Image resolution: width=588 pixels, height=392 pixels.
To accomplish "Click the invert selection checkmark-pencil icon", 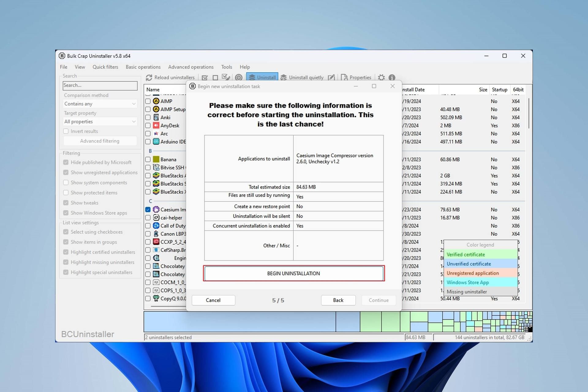I will coord(226,77).
